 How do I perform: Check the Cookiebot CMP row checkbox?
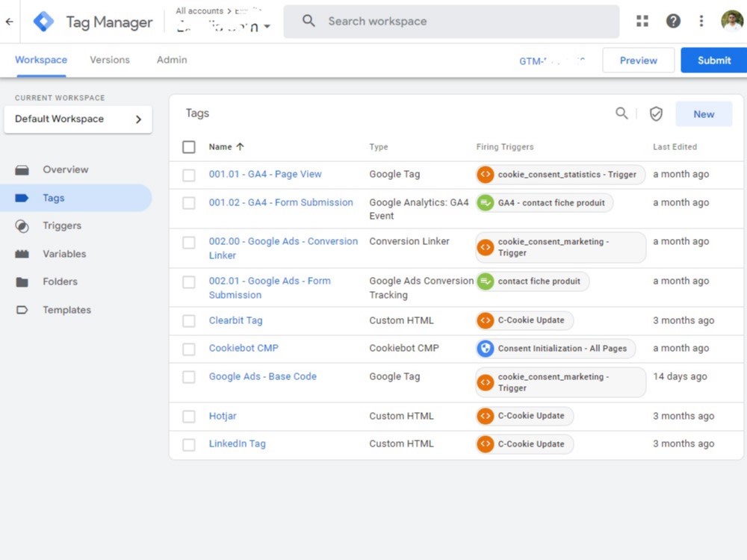pyautogui.click(x=189, y=349)
